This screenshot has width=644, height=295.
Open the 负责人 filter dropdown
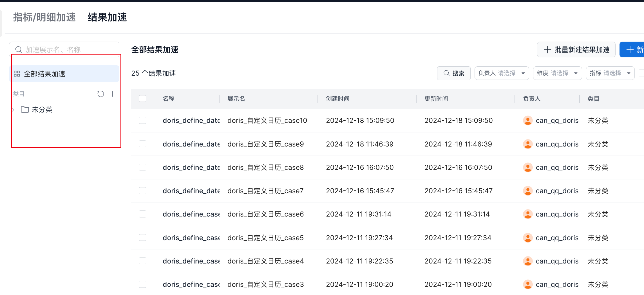click(x=502, y=73)
